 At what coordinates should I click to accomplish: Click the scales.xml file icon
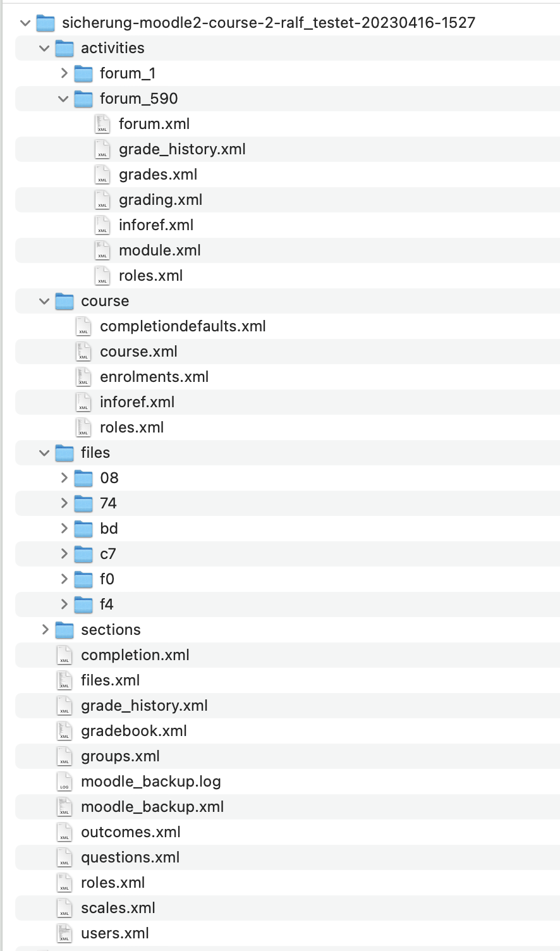tap(64, 908)
